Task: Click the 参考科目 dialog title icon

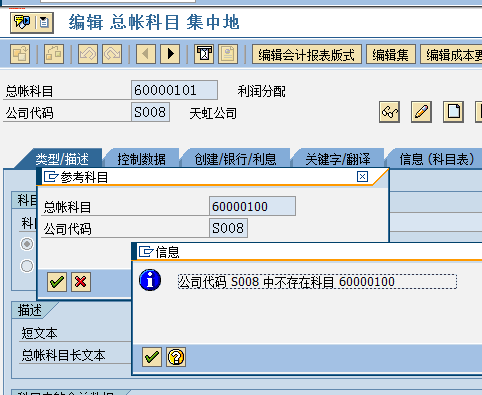Action: click(x=51, y=176)
